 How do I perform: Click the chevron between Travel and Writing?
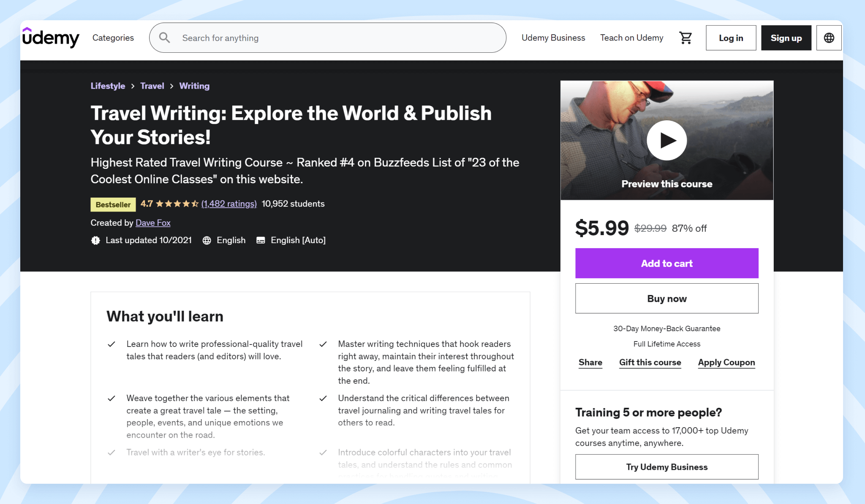coord(171,86)
